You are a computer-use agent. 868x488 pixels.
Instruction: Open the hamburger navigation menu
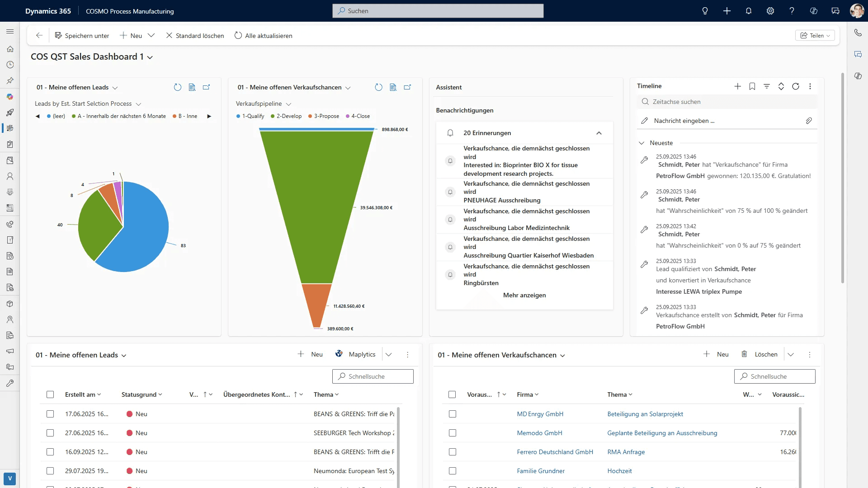(x=10, y=31)
